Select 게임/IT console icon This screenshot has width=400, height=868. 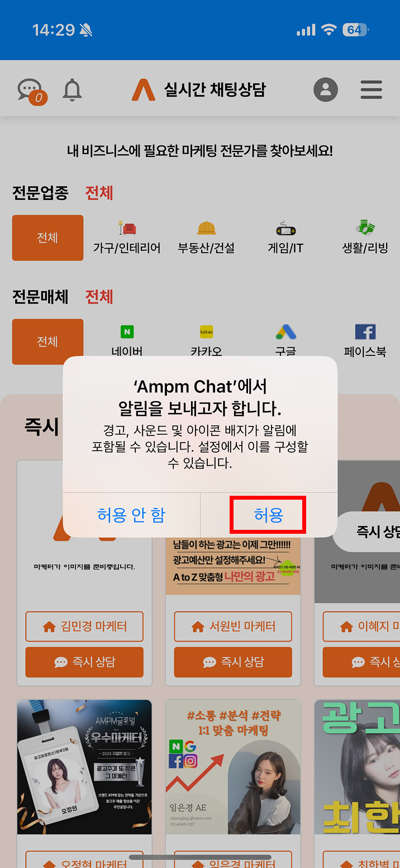pos(285,229)
